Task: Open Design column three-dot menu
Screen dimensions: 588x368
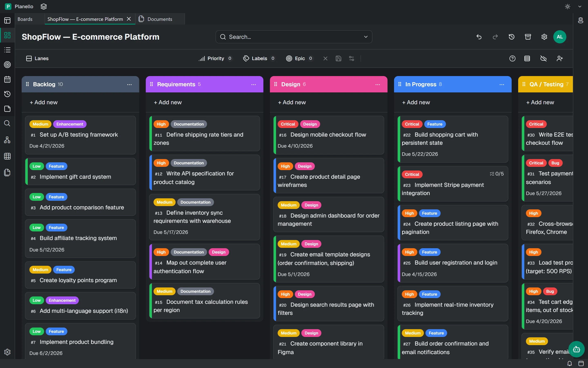Action: (x=378, y=84)
